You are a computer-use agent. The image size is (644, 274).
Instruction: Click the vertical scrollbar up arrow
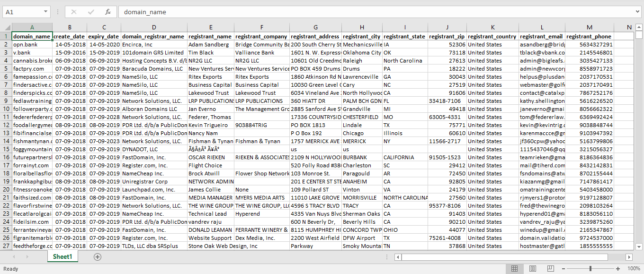pyautogui.click(x=639, y=27)
